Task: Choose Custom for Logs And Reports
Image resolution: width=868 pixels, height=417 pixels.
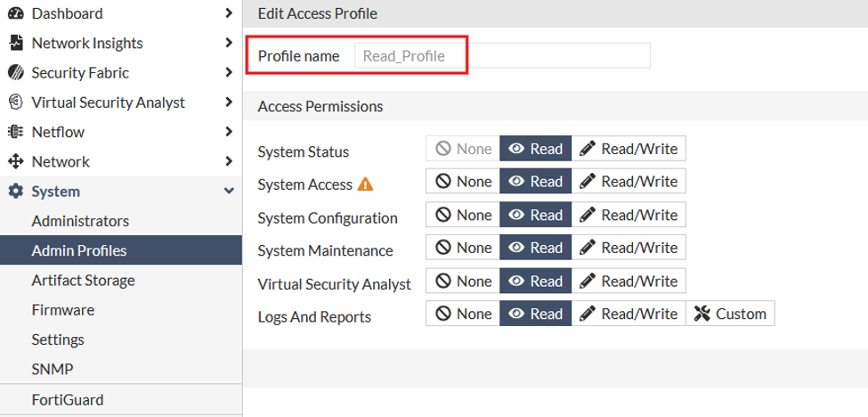Action: pos(730,314)
